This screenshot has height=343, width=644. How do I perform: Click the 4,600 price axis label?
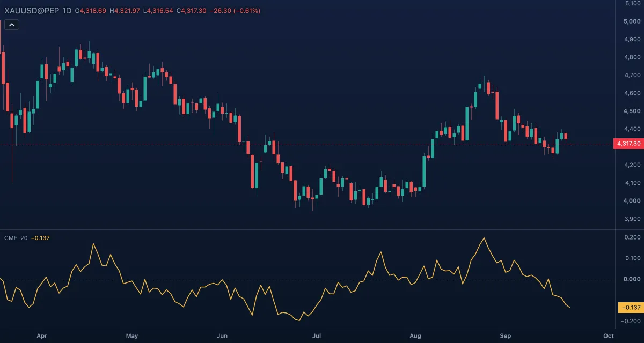point(633,93)
